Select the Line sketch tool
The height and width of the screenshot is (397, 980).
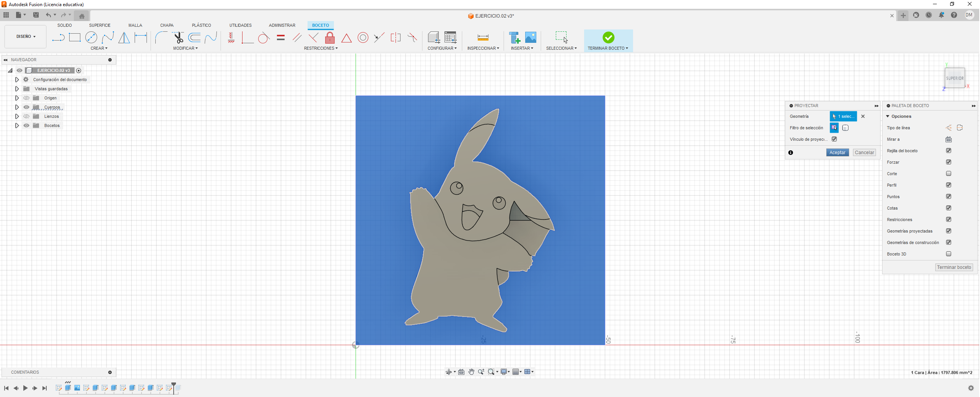tap(58, 37)
